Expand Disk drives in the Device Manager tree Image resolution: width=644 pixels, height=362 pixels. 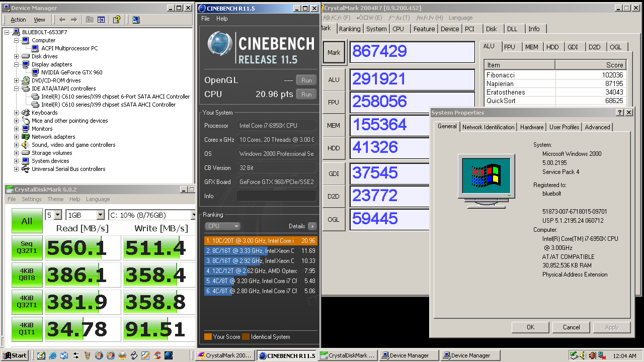[16, 56]
